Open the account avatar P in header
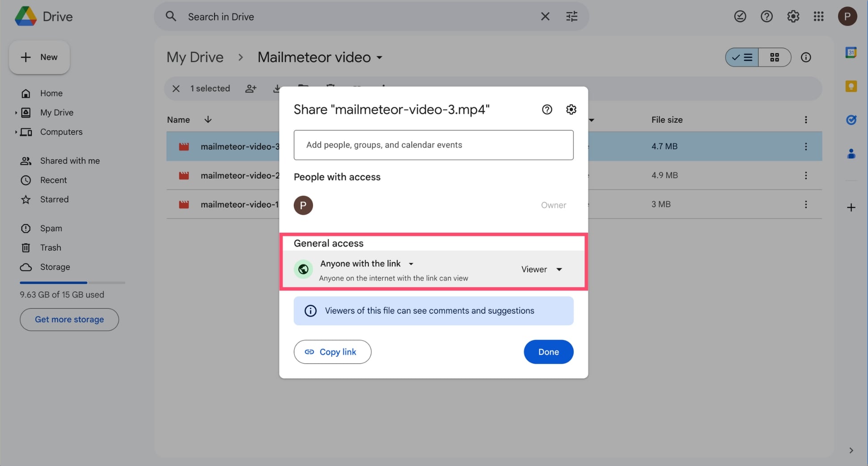This screenshot has height=466, width=868. click(847, 17)
